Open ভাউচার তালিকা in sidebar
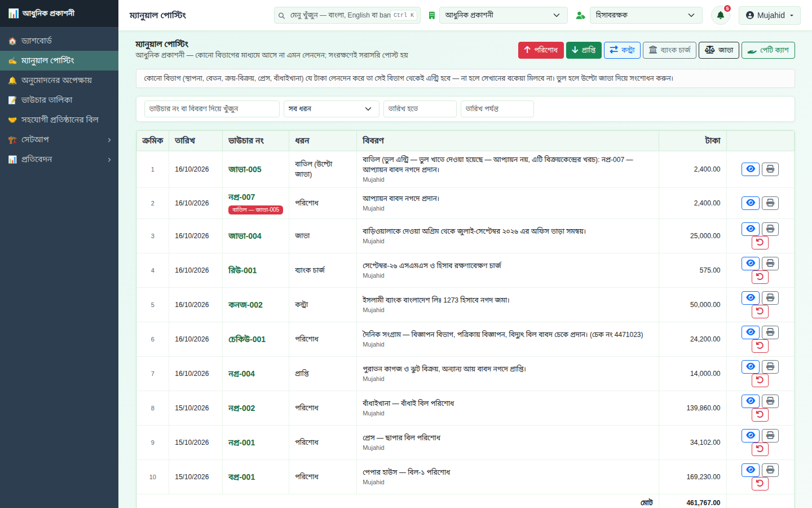Screen dimensions: 812x508 click(x=59, y=100)
